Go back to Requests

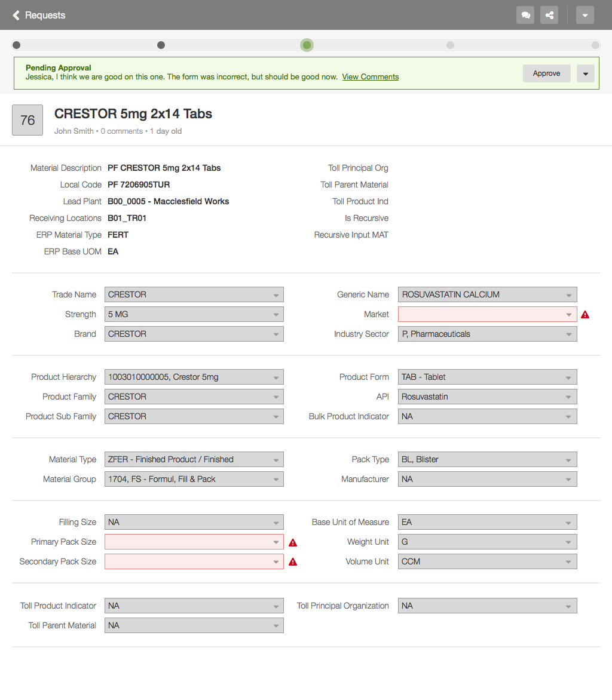click(45, 15)
